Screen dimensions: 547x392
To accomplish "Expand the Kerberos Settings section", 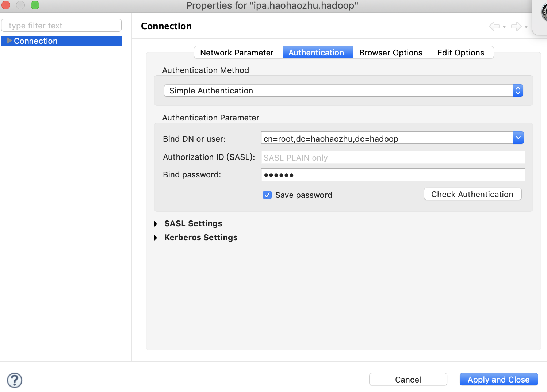I will (x=156, y=237).
